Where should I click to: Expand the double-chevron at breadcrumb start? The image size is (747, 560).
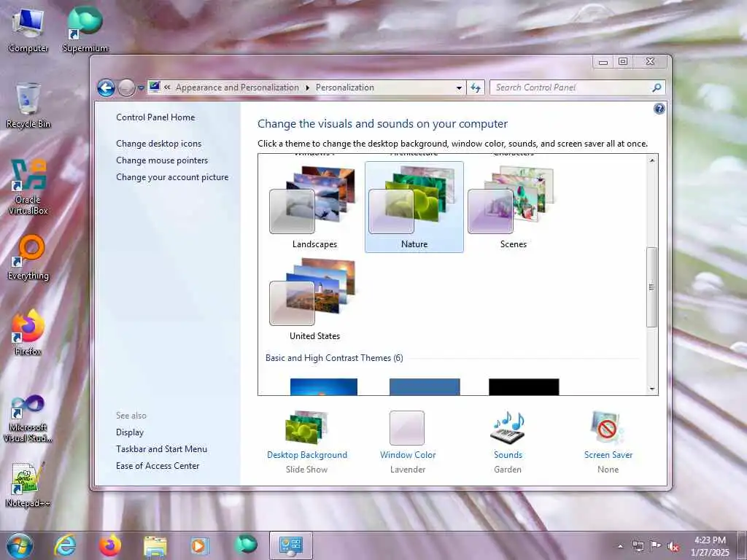click(x=167, y=87)
